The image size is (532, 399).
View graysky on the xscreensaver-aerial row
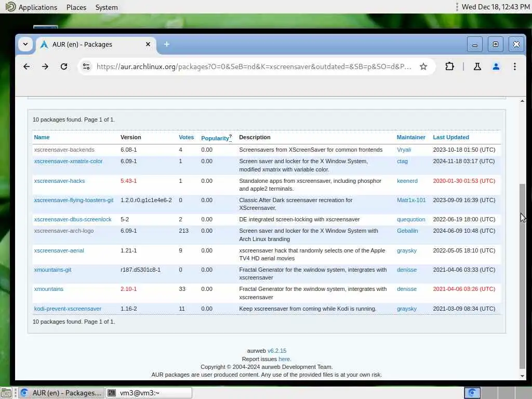click(x=407, y=250)
